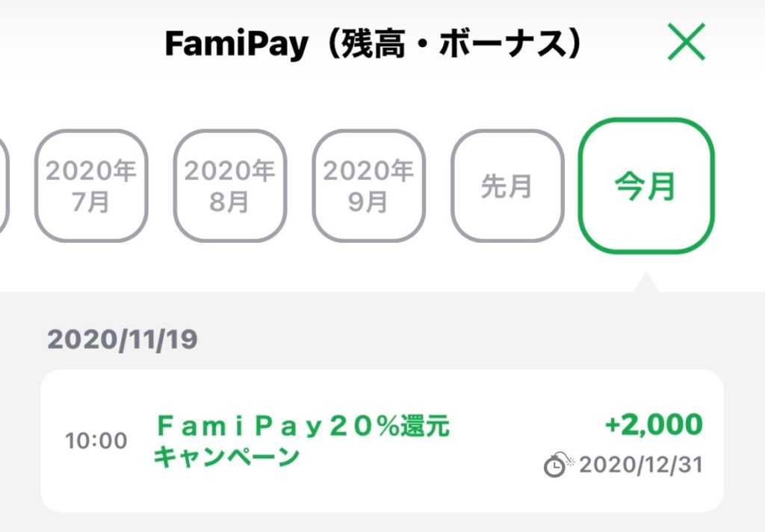765x532 pixels.
Task: Select the 今月 month tab
Action: (x=645, y=186)
